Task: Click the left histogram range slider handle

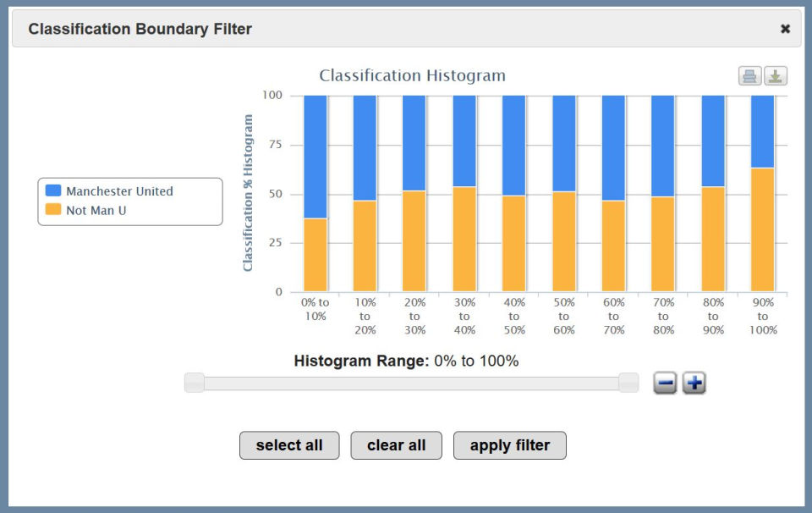Action: (195, 383)
